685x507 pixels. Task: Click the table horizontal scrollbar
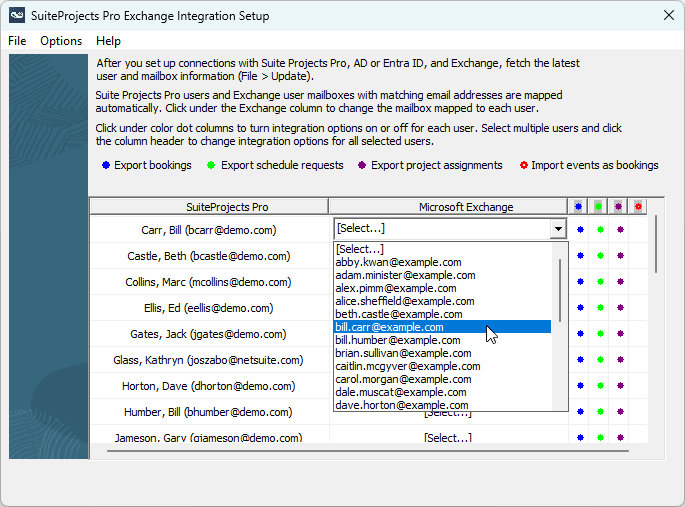pos(368,451)
